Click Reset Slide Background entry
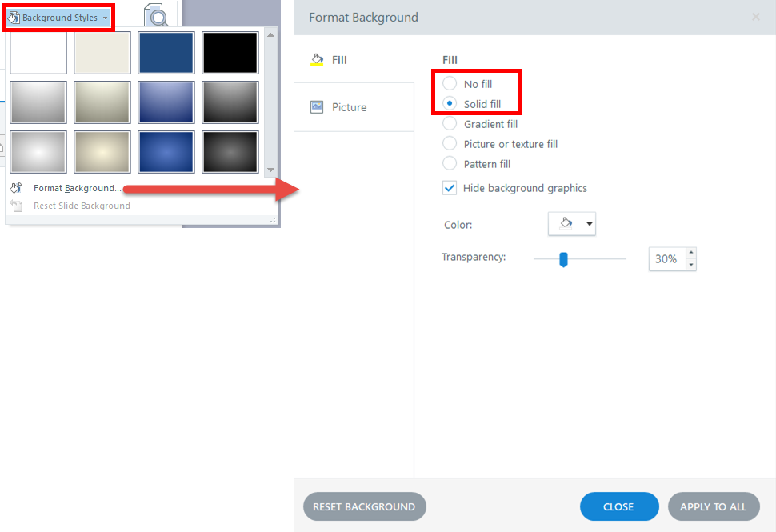Image resolution: width=776 pixels, height=532 pixels. [x=82, y=206]
